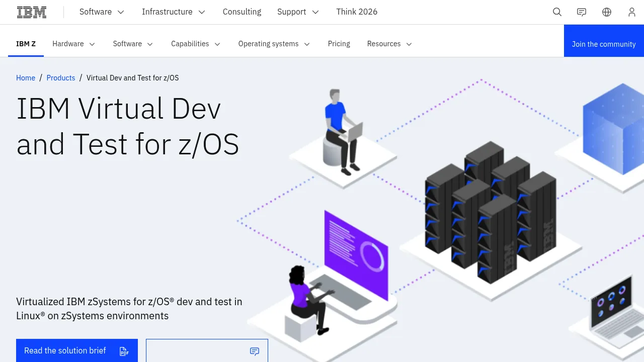Open the globe region selector

[607, 12]
